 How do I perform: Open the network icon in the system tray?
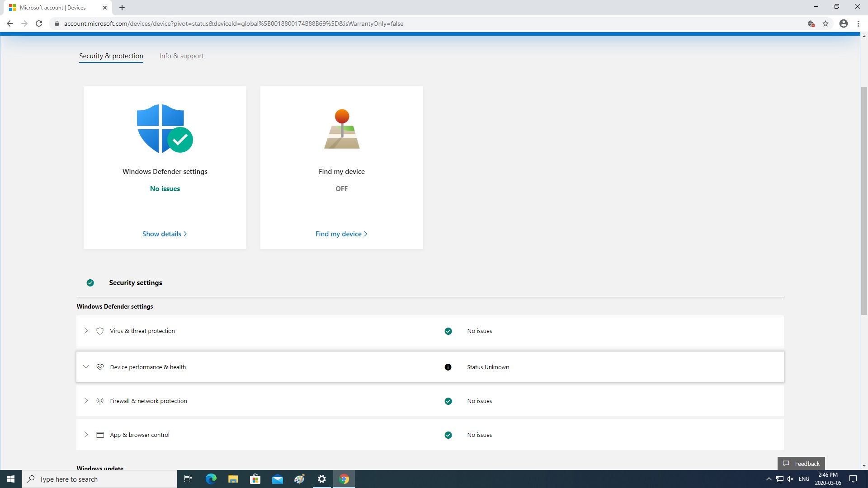click(780, 479)
